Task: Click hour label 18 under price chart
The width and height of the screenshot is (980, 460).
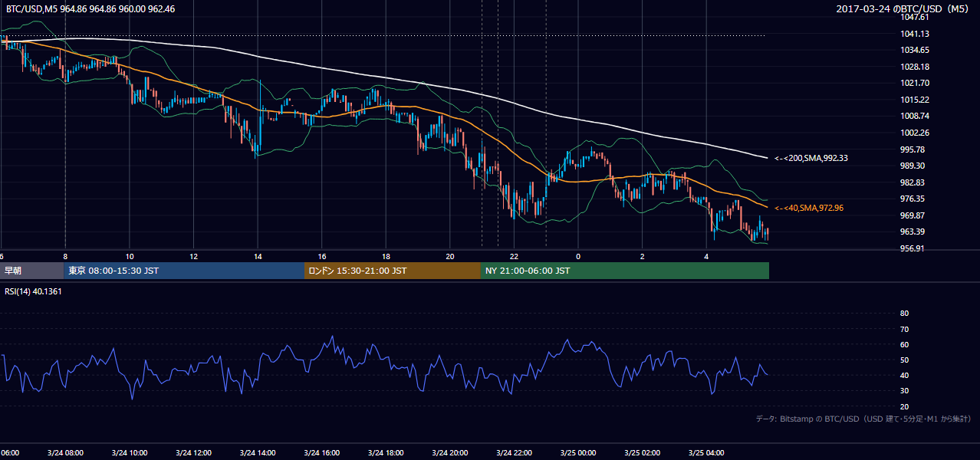Action: pos(386,256)
